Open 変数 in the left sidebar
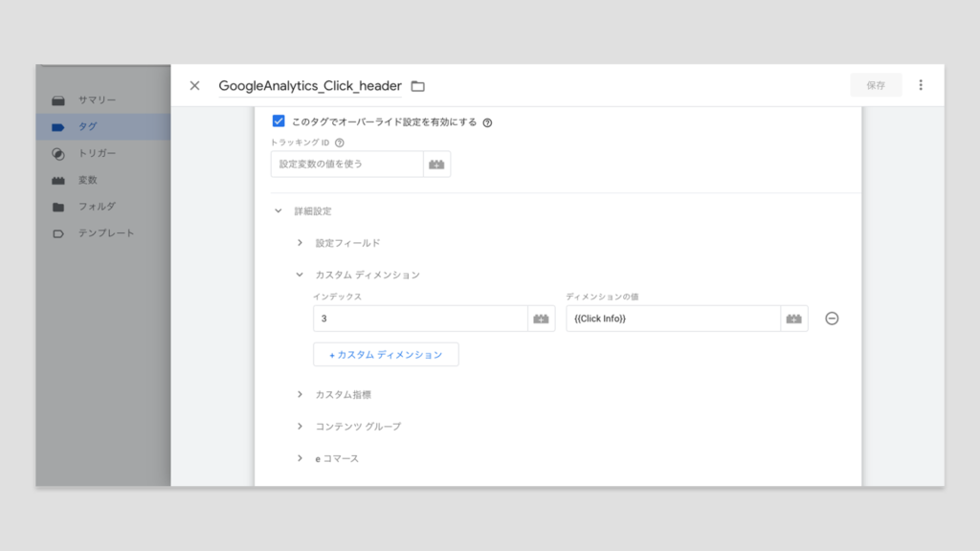Image resolution: width=980 pixels, height=551 pixels. coord(87,180)
